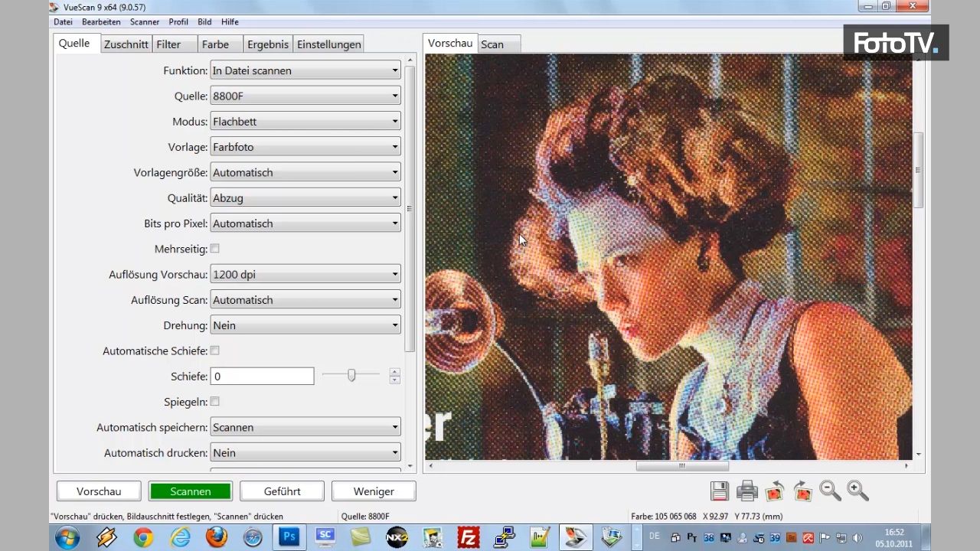Open the Auflösung Scan dropdown
980x551 pixels.
305,300
